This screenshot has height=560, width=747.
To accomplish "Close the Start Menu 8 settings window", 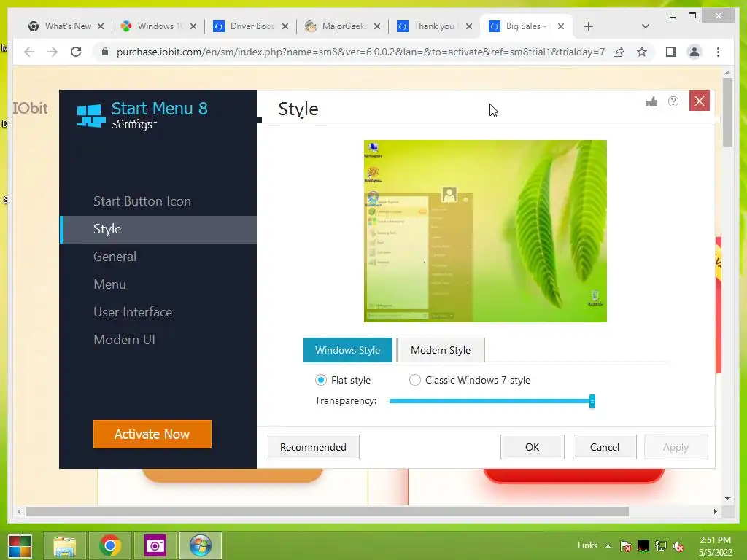I will point(700,101).
